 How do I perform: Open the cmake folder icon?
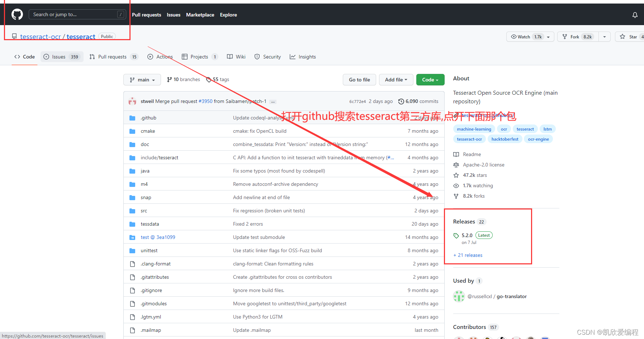[132, 131]
